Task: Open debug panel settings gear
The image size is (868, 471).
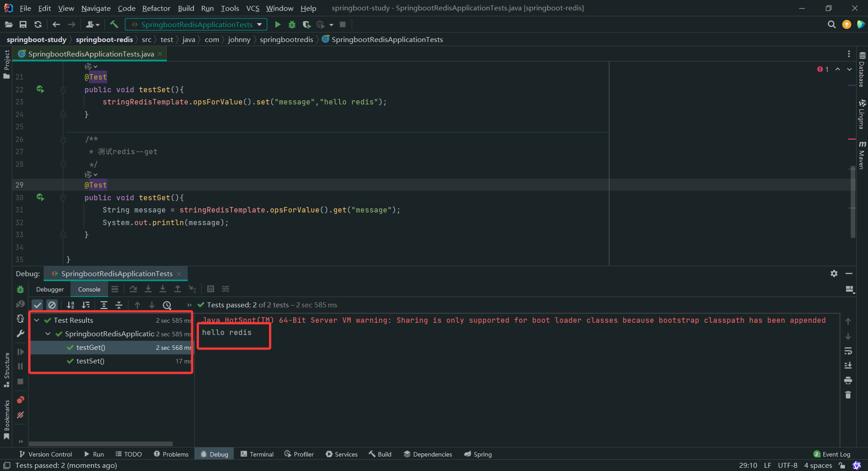Action: (x=834, y=273)
